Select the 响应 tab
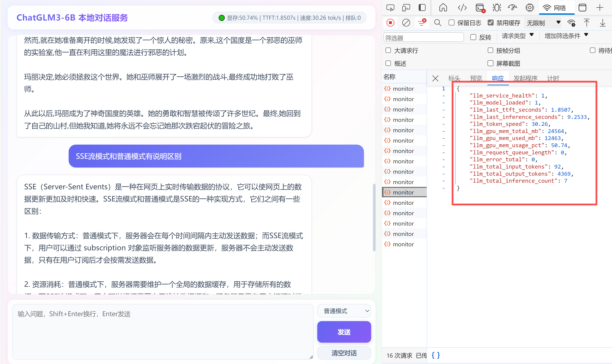Viewport: 612px width, 364px height. tap(498, 79)
